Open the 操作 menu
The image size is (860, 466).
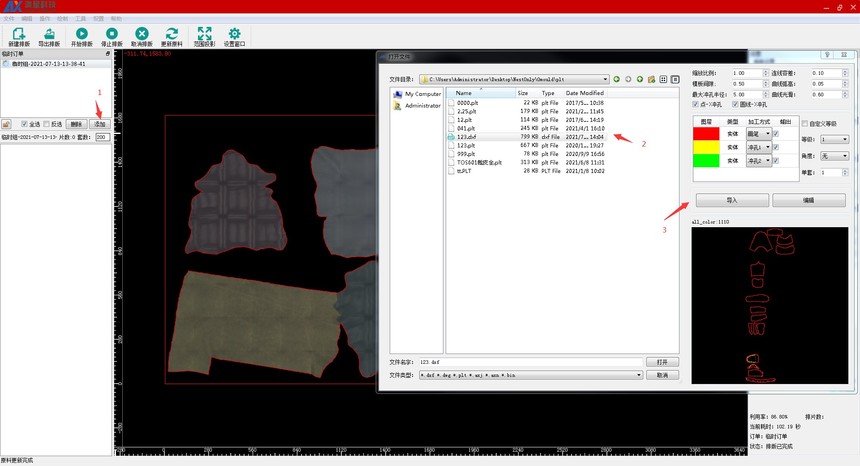click(x=45, y=19)
